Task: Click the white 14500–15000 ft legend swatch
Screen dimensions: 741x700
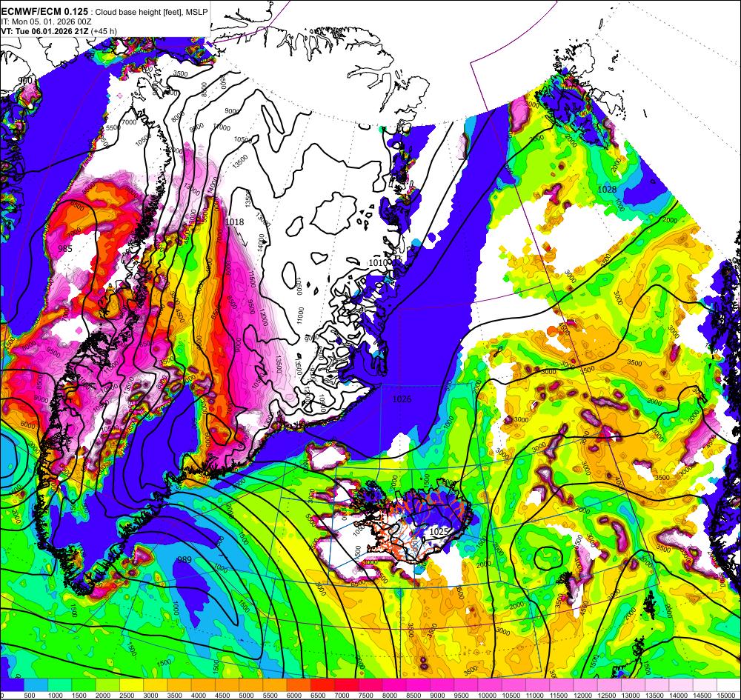Action: pos(705,684)
